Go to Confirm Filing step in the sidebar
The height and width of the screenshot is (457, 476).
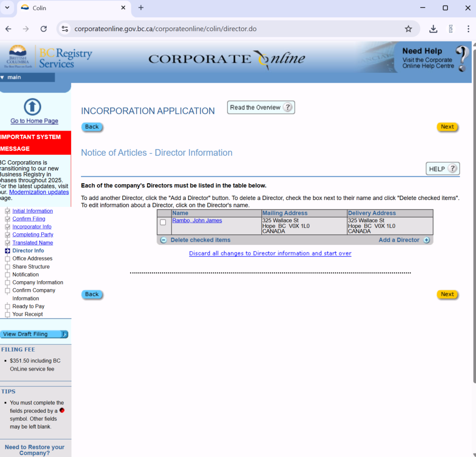click(29, 219)
